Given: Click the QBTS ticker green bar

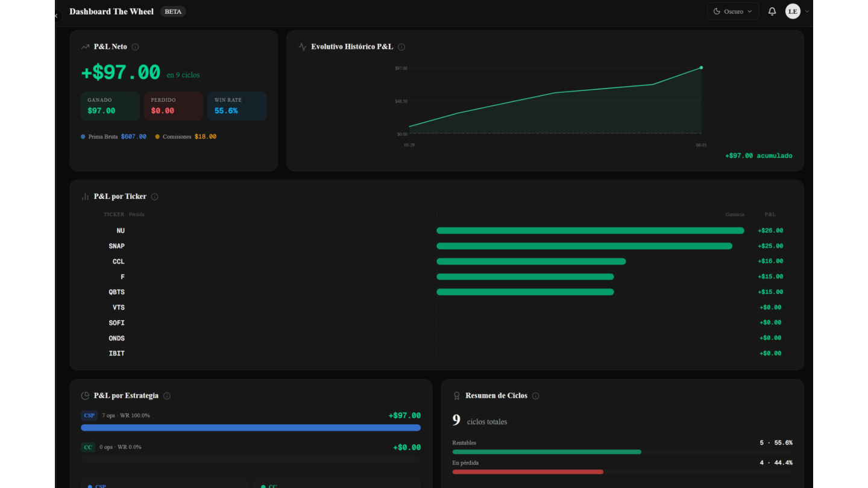Looking at the screenshot, I should point(525,292).
